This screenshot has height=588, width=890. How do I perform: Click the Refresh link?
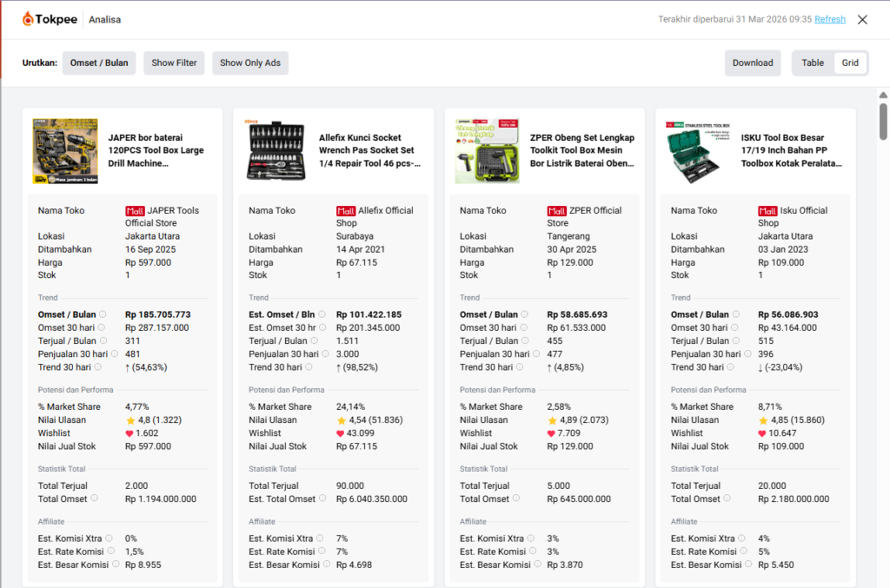(829, 19)
